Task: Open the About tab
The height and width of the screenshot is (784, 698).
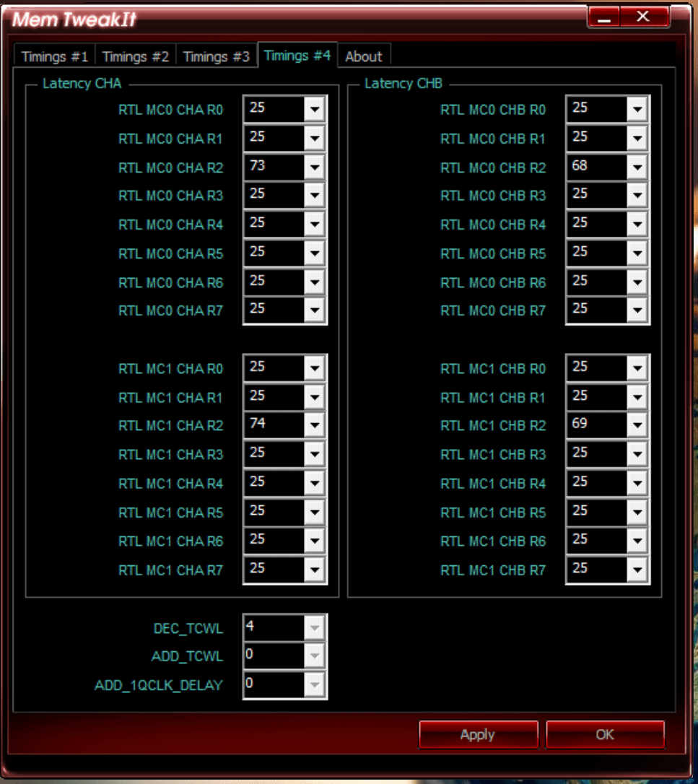Action: (364, 56)
